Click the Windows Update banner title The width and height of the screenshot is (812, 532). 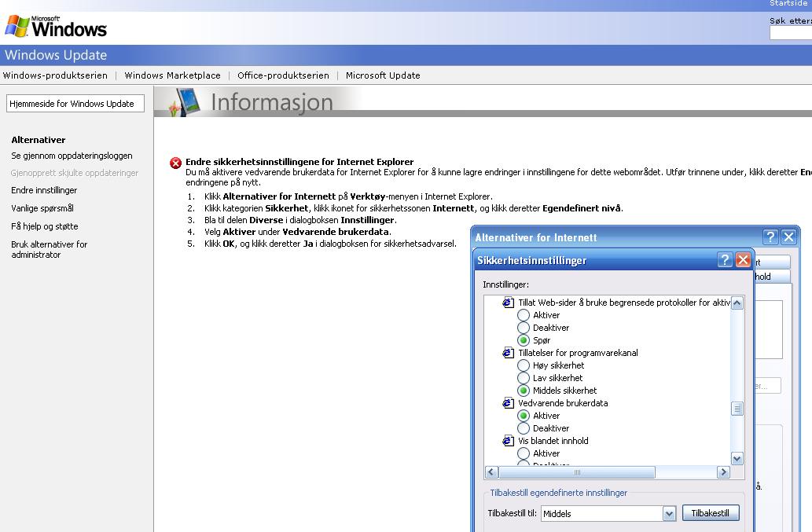coord(56,55)
